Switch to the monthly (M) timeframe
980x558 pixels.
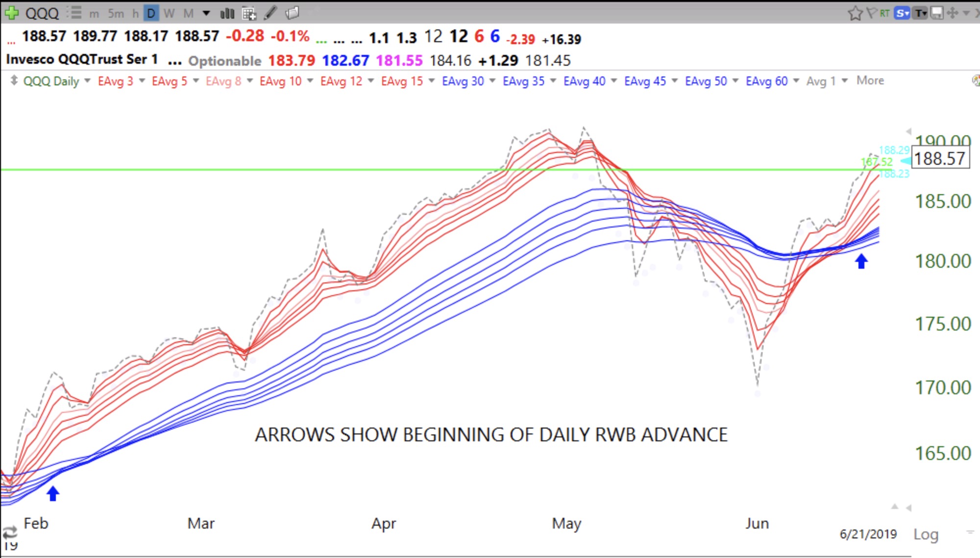coord(188,13)
